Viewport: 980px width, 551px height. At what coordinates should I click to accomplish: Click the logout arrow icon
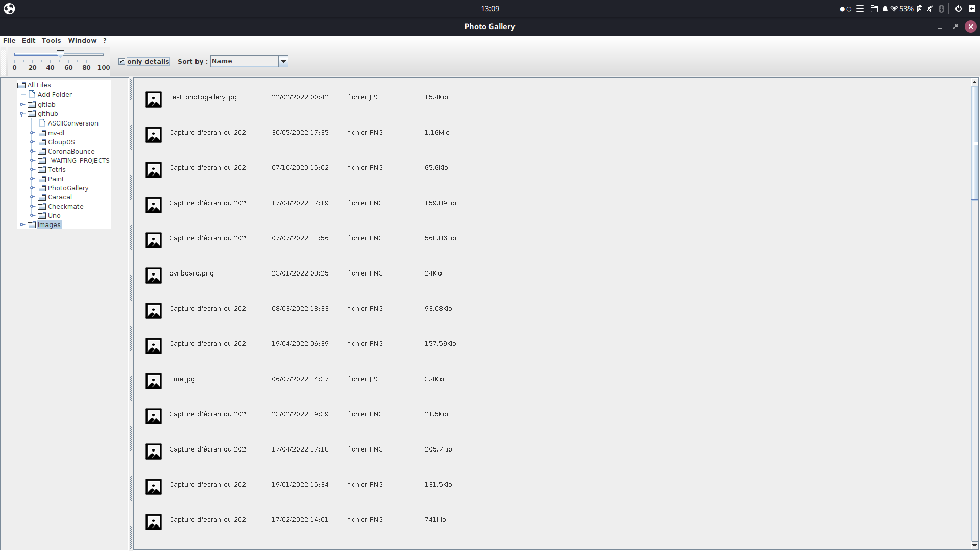972,9
